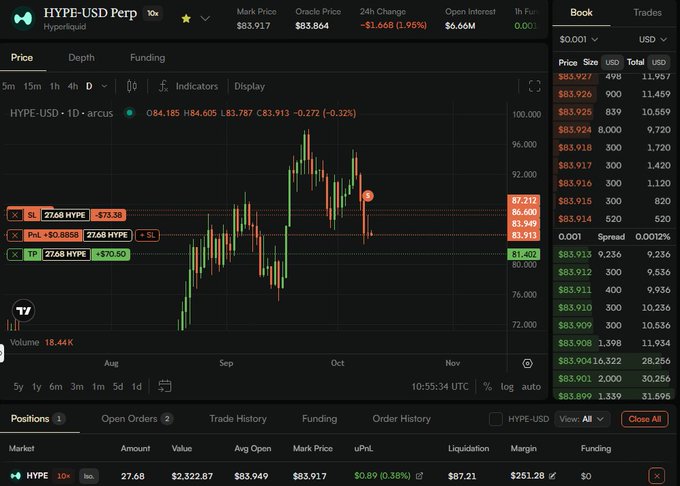Select the 5m timeframe

pos(8,86)
